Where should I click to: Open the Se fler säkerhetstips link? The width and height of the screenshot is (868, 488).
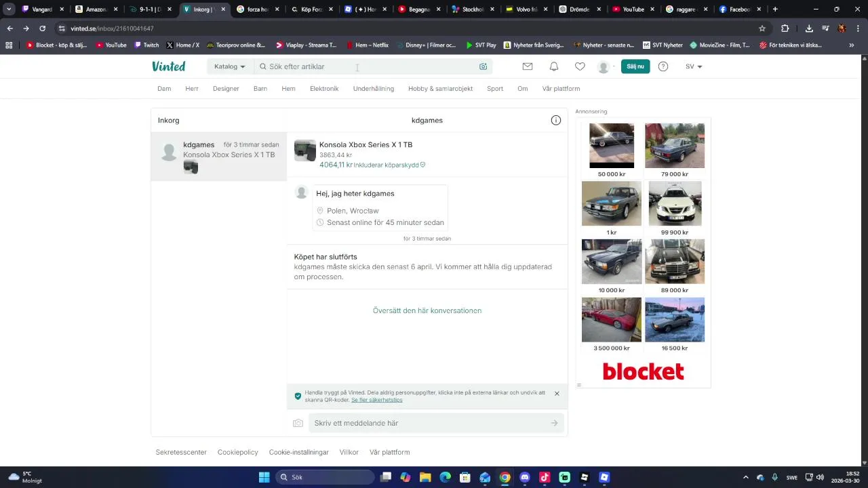tap(377, 400)
